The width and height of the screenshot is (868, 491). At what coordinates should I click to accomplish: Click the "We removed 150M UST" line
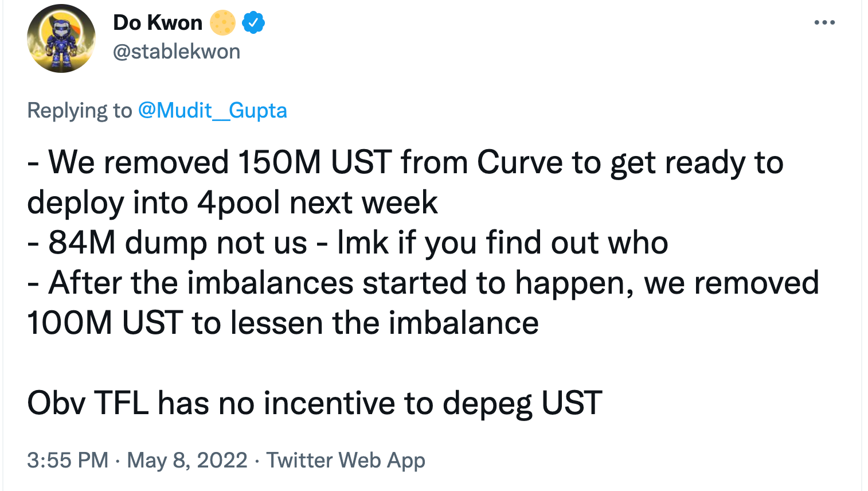tap(405, 162)
